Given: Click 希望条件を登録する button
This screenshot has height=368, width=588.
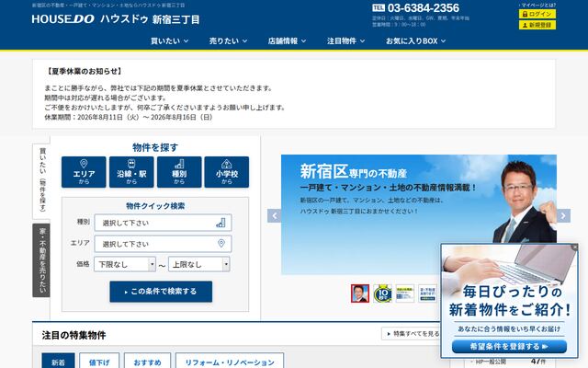Looking at the screenshot, I should pyautogui.click(x=509, y=346).
